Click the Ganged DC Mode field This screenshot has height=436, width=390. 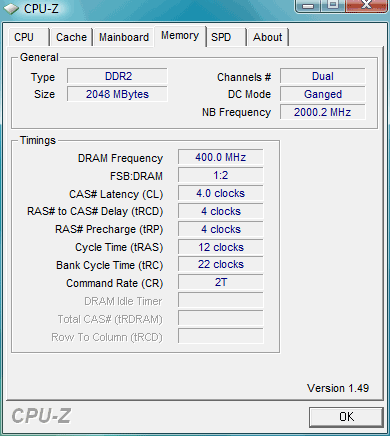pos(322,94)
